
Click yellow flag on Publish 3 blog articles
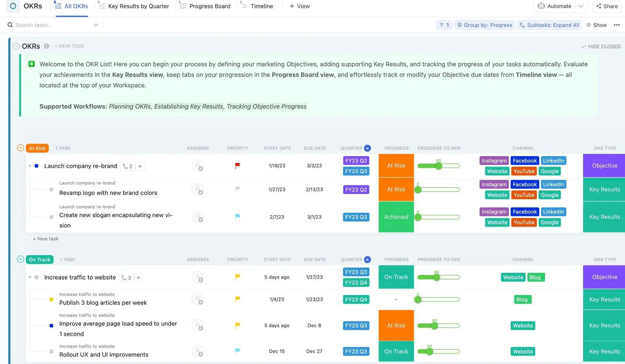point(237,299)
